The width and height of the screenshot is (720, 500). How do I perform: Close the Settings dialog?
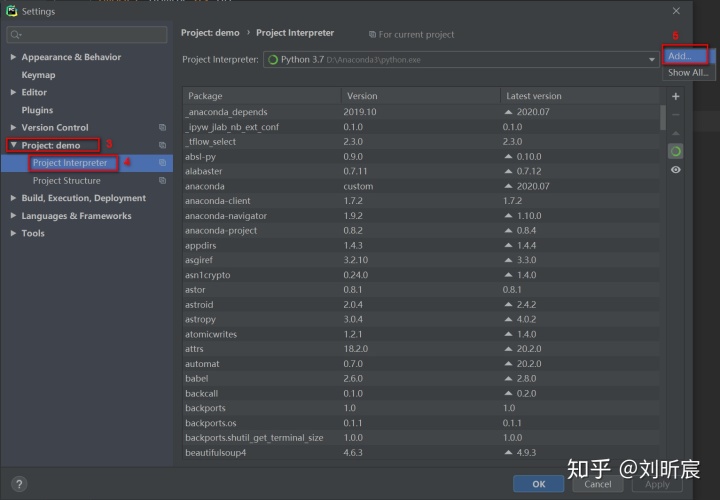(x=676, y=11)
